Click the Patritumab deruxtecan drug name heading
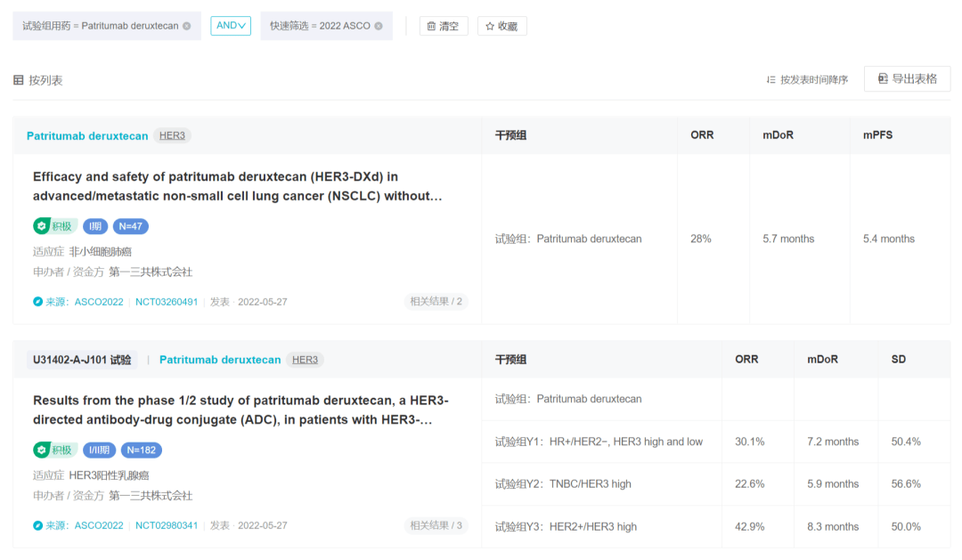The image size is (962, 560). 86,135
